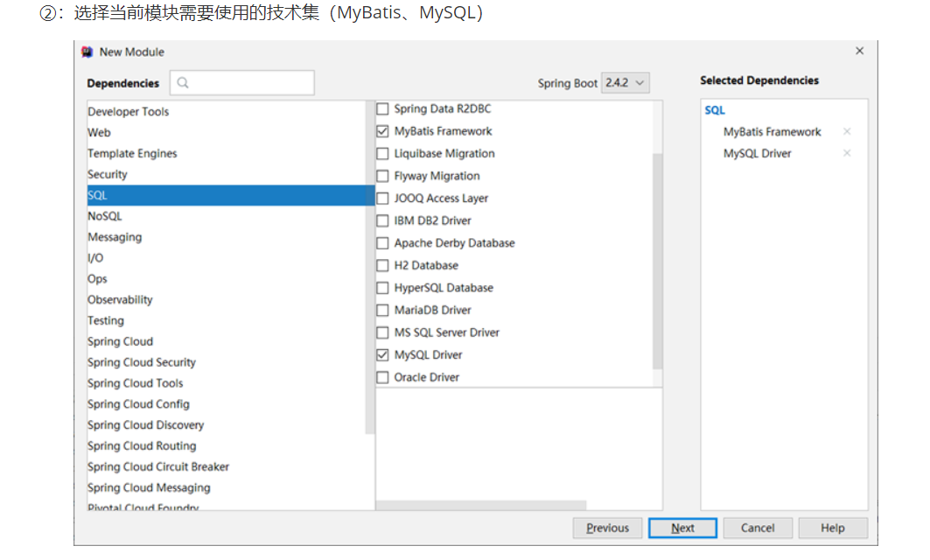Check Spring Data R2DBC checkbox

click(382, 109)
